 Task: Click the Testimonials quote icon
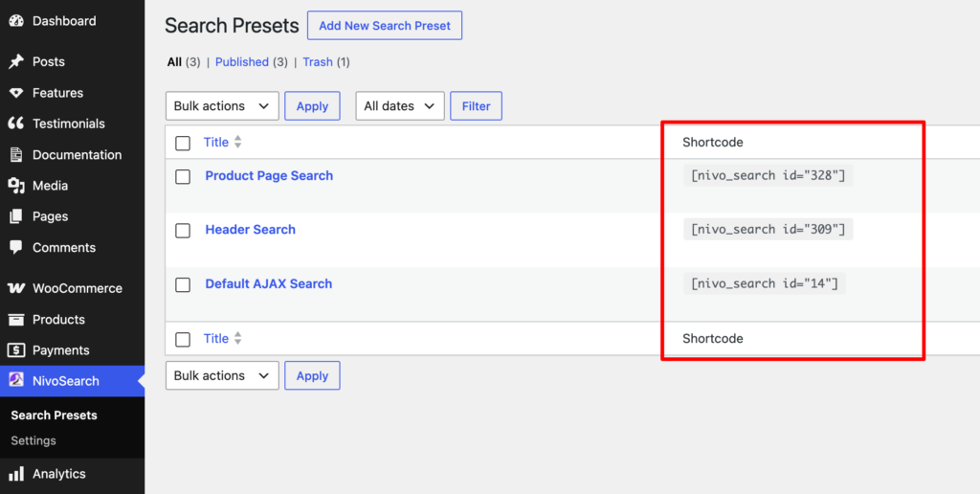[x=16, y=123]
